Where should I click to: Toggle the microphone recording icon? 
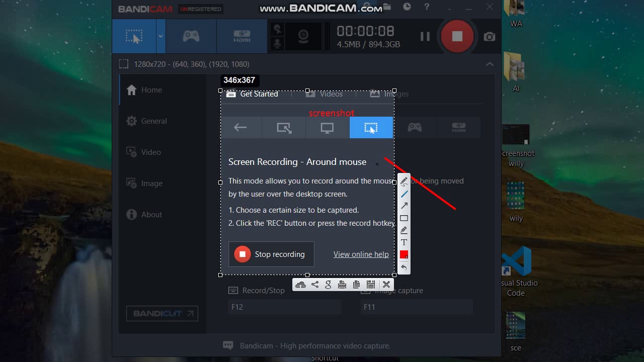(x=277, y=44)
